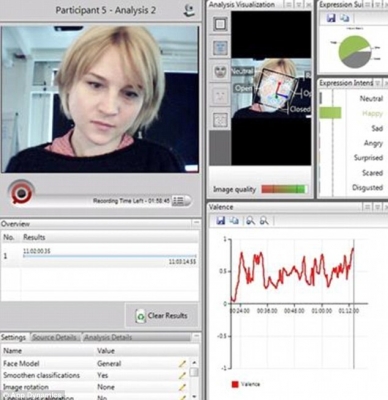Save the Expression Summary pie chart
The height and width of the screenshot is (400, 388).
[x=331, y=18]
